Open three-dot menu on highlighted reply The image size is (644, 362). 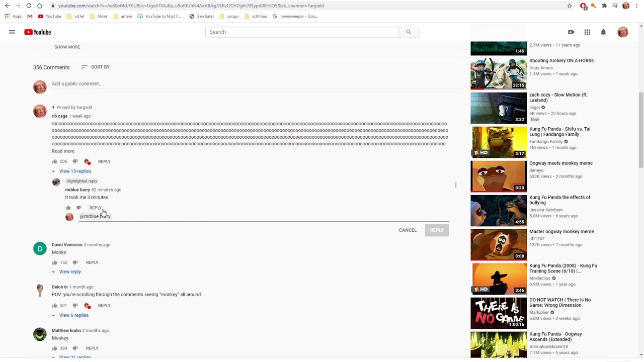[x=456, y=185]
